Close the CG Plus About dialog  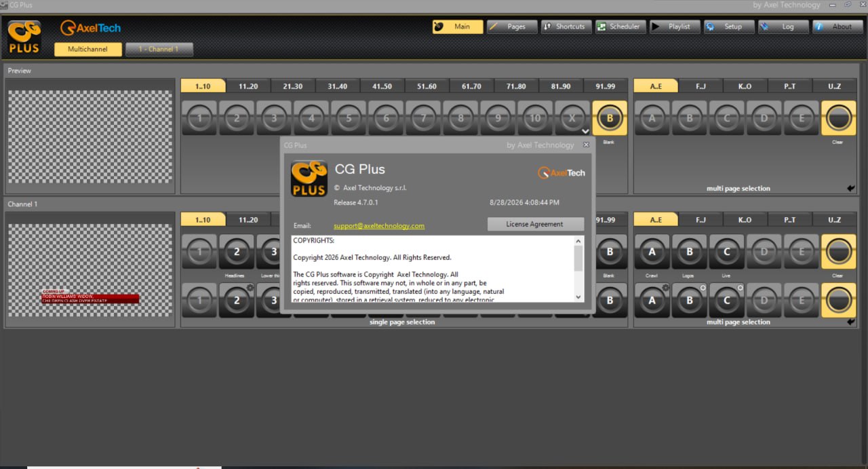(586, 145)
